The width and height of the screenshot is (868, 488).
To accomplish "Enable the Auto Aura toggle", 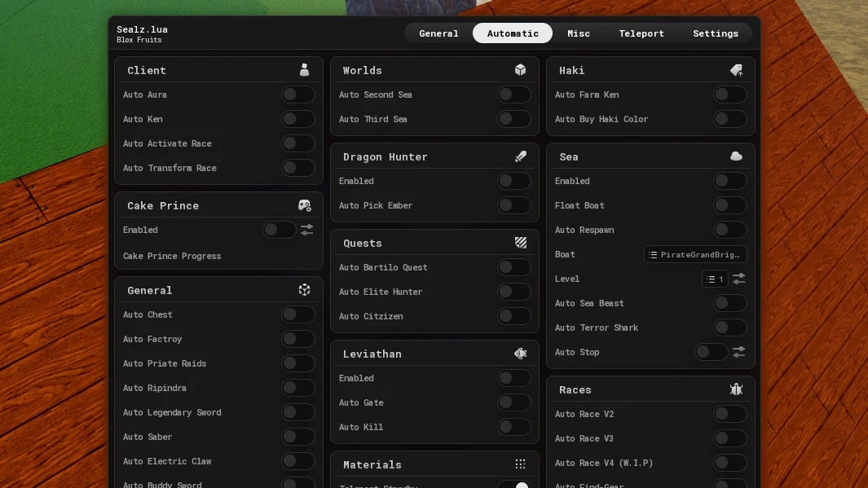I will pos(297,95).
